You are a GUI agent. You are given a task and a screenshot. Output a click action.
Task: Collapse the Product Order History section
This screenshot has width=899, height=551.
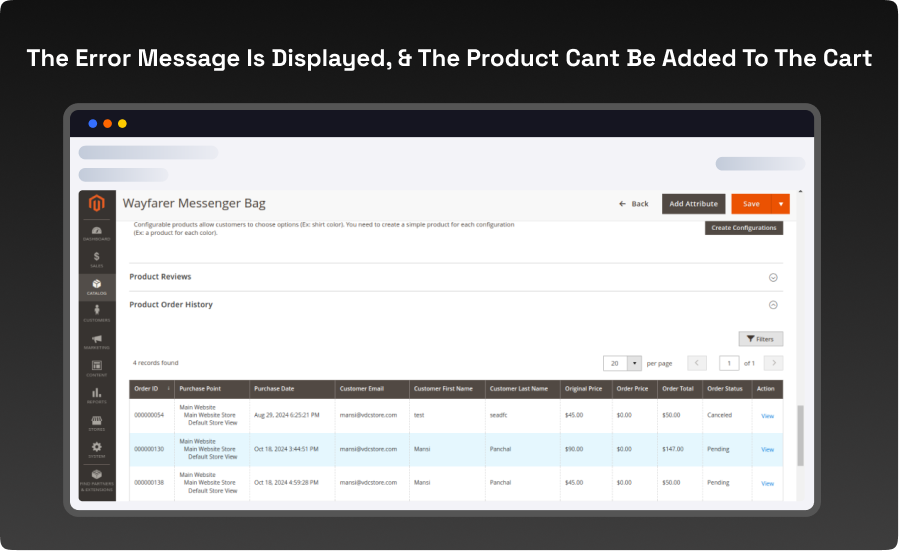(x=773, y=305)
